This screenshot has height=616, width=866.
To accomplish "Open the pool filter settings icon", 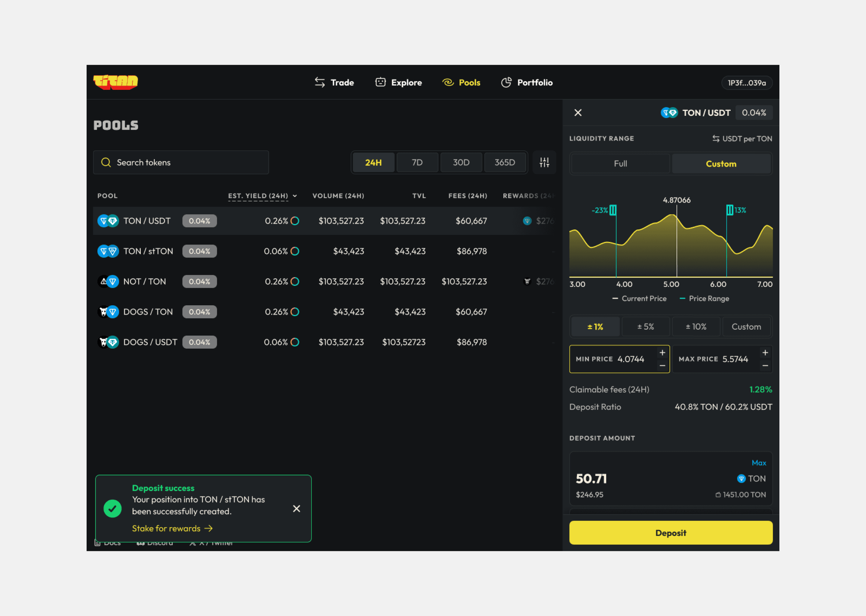I will pyautogui.click(x=544, y=162).
